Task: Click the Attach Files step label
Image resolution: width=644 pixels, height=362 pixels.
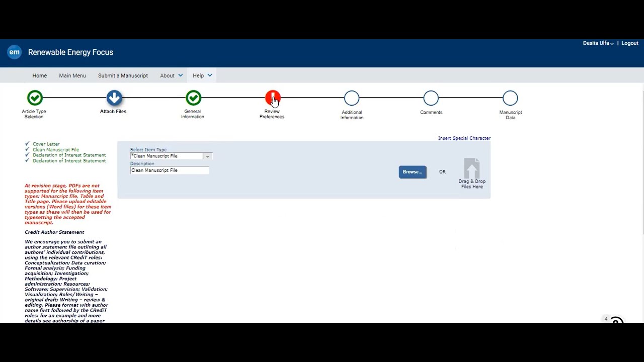Action: (x=113, y=112)
